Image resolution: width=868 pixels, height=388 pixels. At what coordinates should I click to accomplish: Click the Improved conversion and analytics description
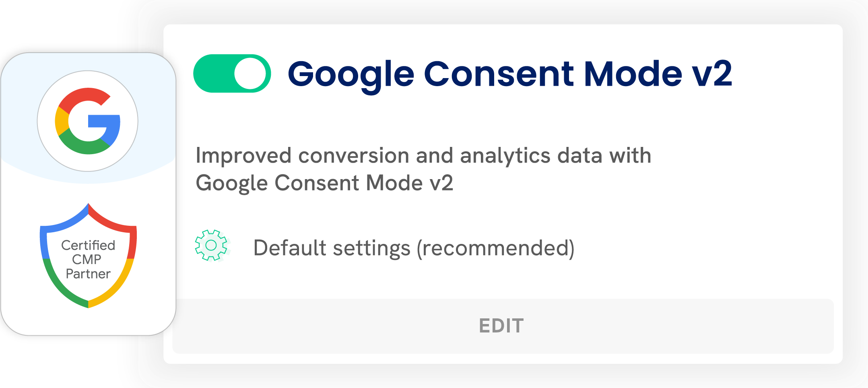point(423,169)
